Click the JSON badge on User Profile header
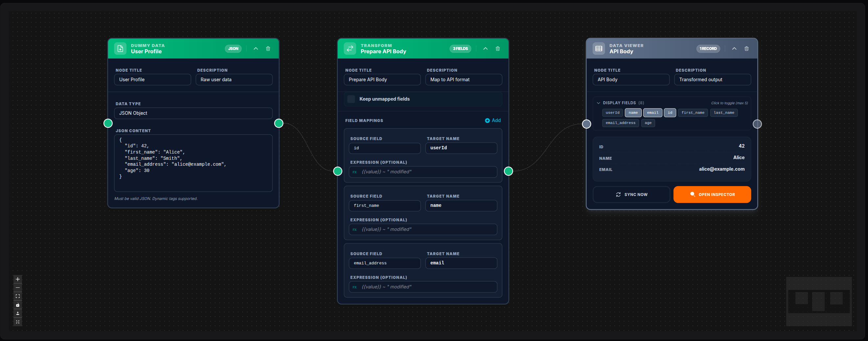This screenshot has height=341, width=868. [233, 48]
